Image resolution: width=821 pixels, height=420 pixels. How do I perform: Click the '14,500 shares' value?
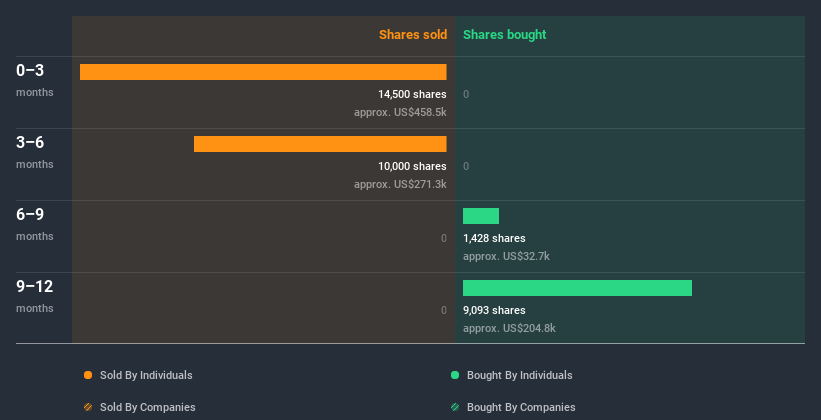point(413,94)
